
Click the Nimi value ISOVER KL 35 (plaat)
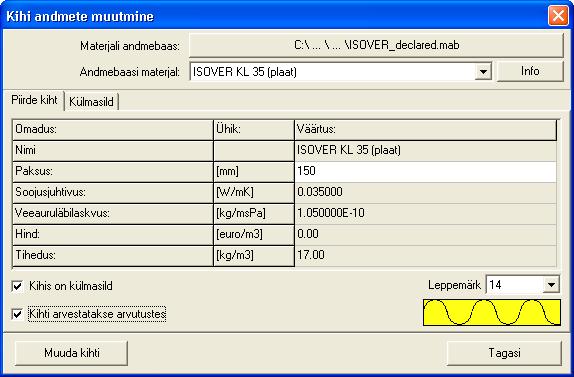click(425, 150)
